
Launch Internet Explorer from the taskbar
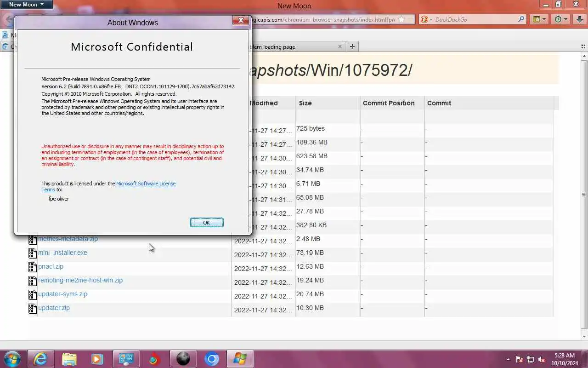click(x=40, y=359)
